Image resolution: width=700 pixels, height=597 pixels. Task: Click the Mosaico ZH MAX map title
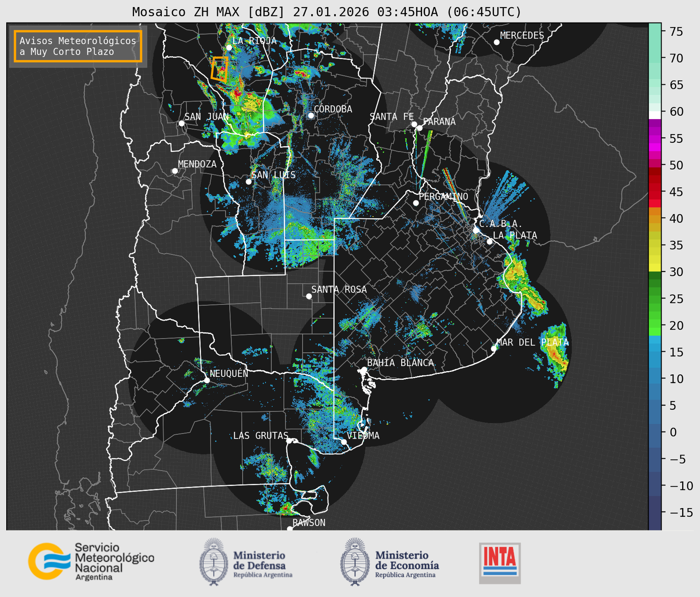(x=327, y=12)
